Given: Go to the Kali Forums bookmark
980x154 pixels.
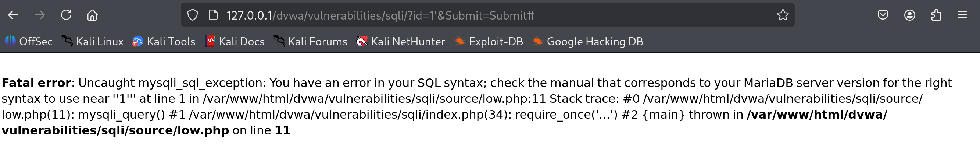Looking at the screenshot, I should 311,41.
